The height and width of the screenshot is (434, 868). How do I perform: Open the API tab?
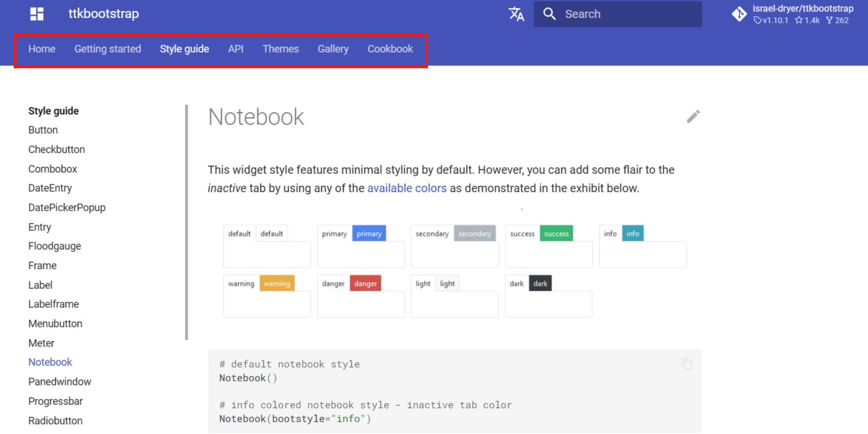tap(236, 49)
